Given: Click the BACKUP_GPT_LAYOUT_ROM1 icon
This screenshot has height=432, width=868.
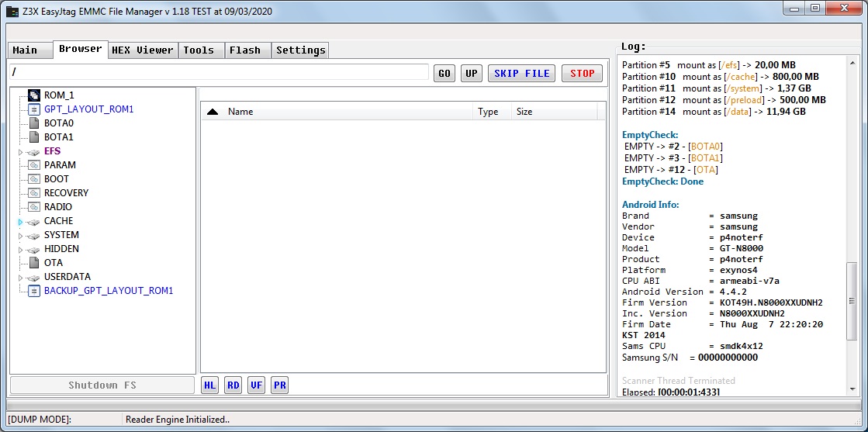Looking at the screenshot, I should pyautogui.click(x=33, y=291).
